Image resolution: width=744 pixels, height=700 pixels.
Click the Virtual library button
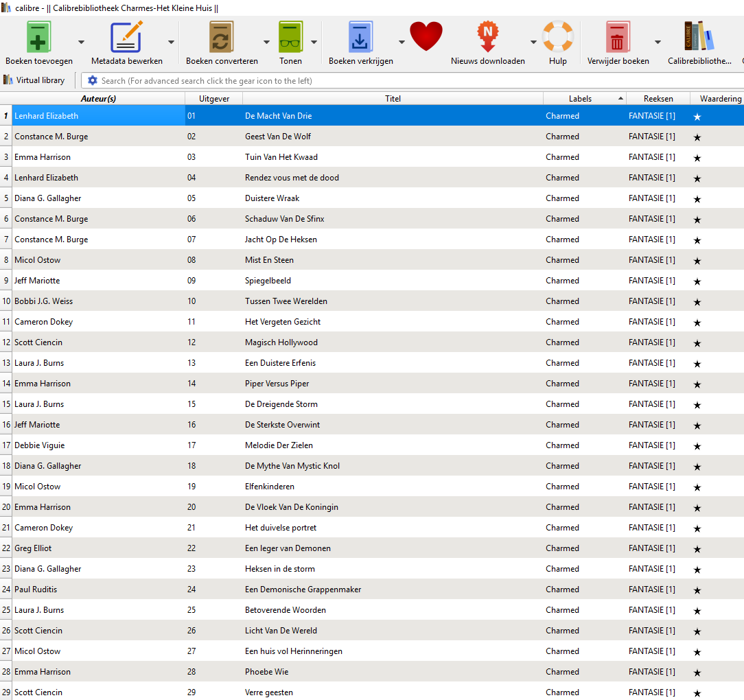click(34, 80)
